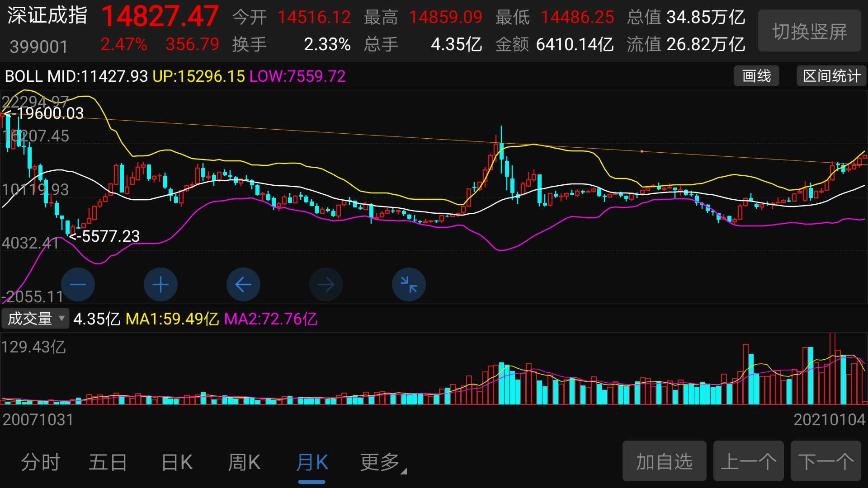
Task: Tap the 金额 6410.14亿 value
Action: [x=575, y=44]
